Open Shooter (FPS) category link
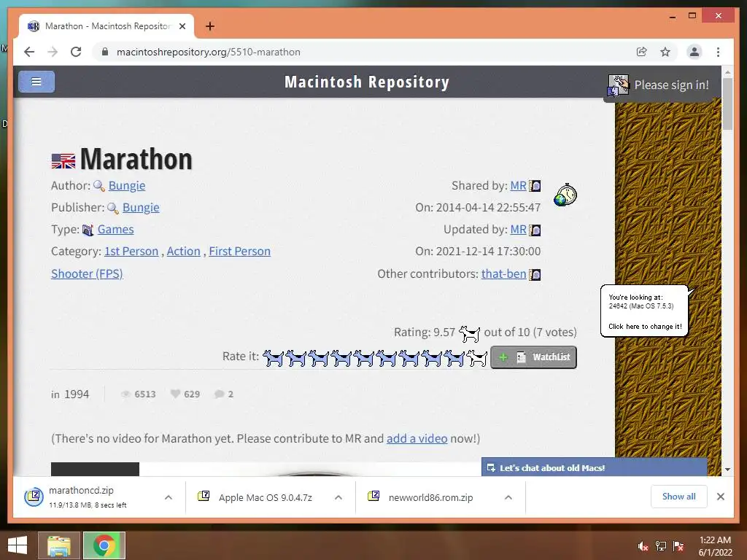 [x=88, y=274]
